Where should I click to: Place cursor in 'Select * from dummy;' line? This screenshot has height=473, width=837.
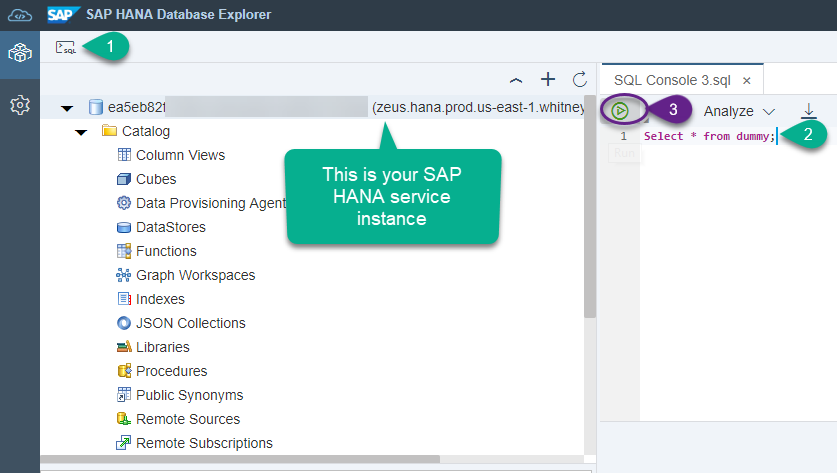pos(709,136)
